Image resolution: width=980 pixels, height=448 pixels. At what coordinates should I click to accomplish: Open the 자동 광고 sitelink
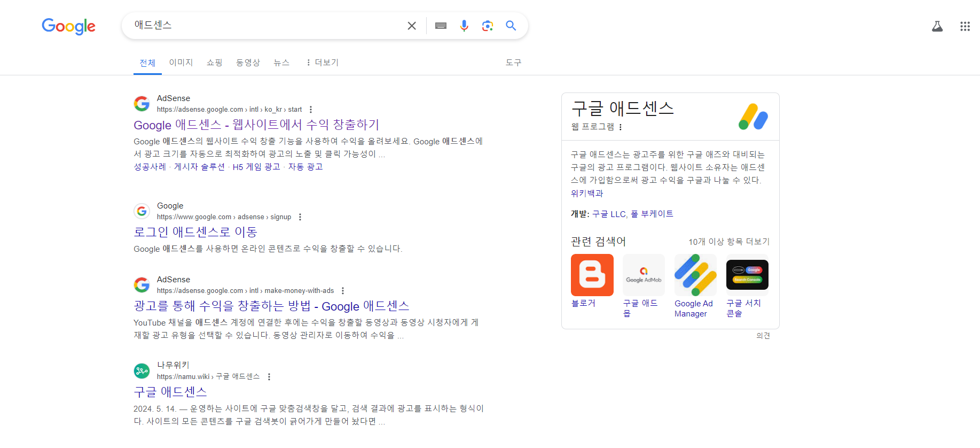pyautogui.click(x=305, y=167)
